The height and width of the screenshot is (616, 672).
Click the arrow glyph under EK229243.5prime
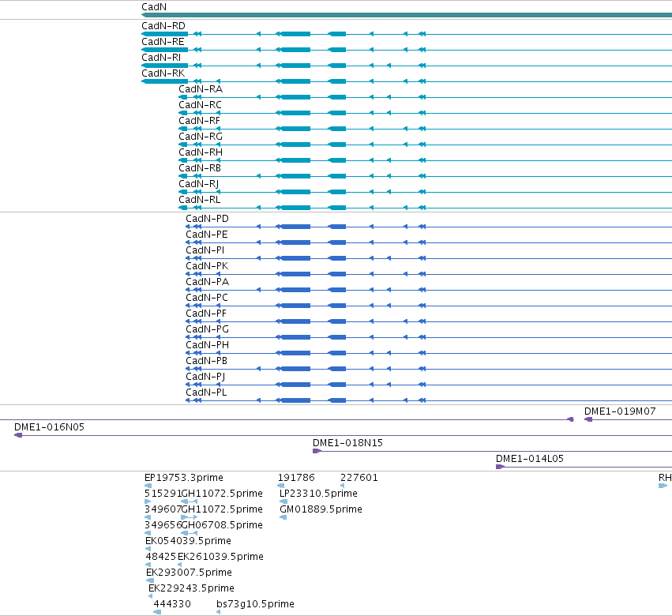(150, 596)
